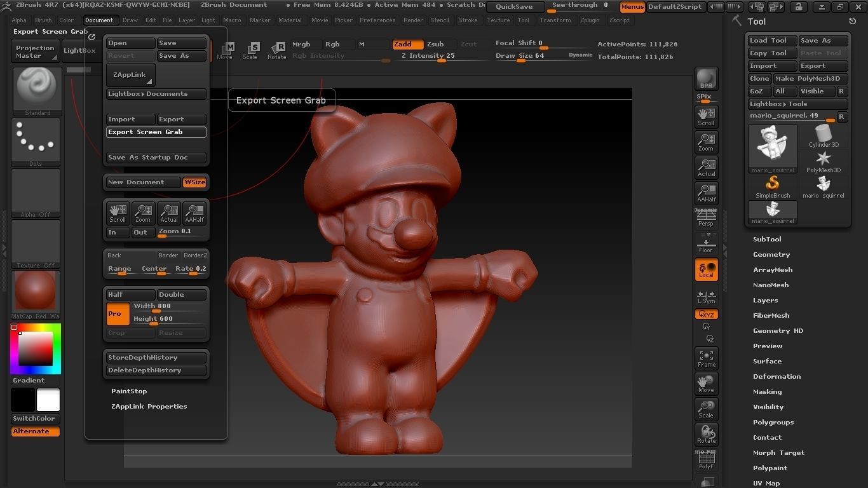This screenshot has height=488, width=868.
Task: Expand the Polygroups subpalette
Action: pyautogui.click(x=773, y=423)
